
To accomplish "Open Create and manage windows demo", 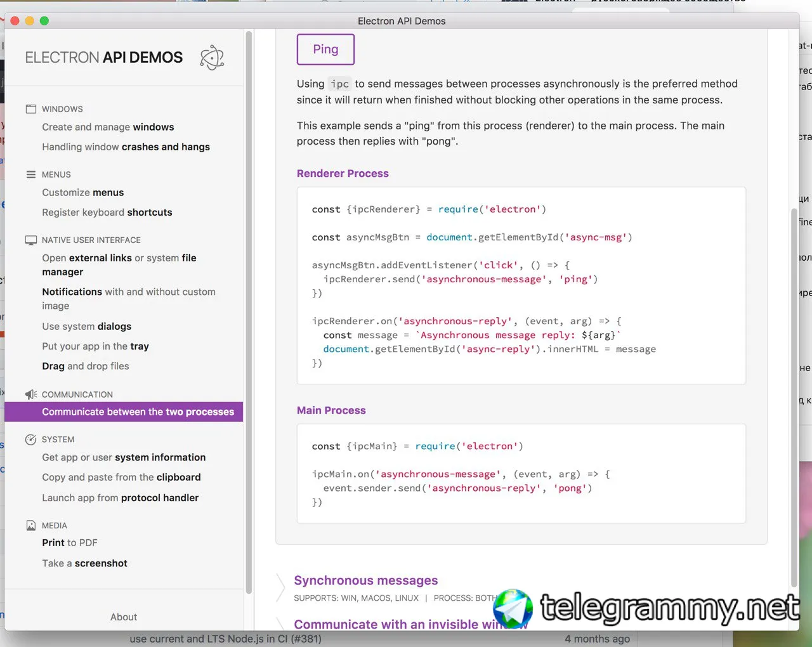I will click(108, 127).
